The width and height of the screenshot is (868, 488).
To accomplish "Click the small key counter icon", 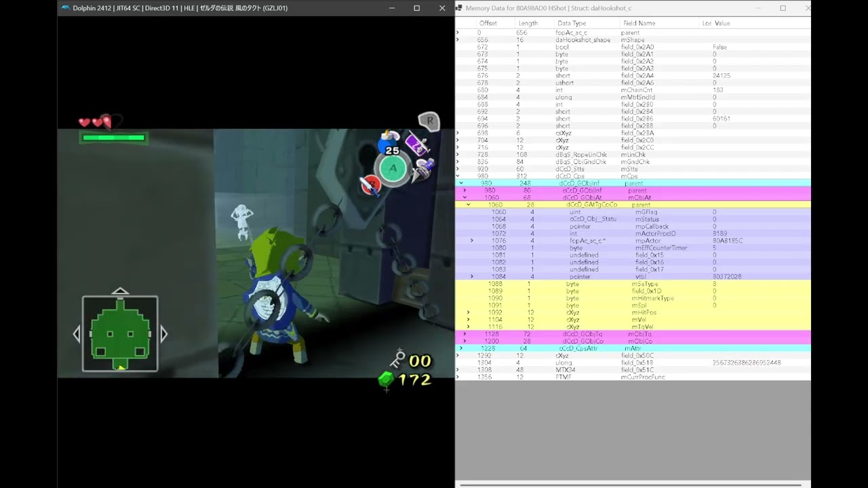I will tap(397, 358).
